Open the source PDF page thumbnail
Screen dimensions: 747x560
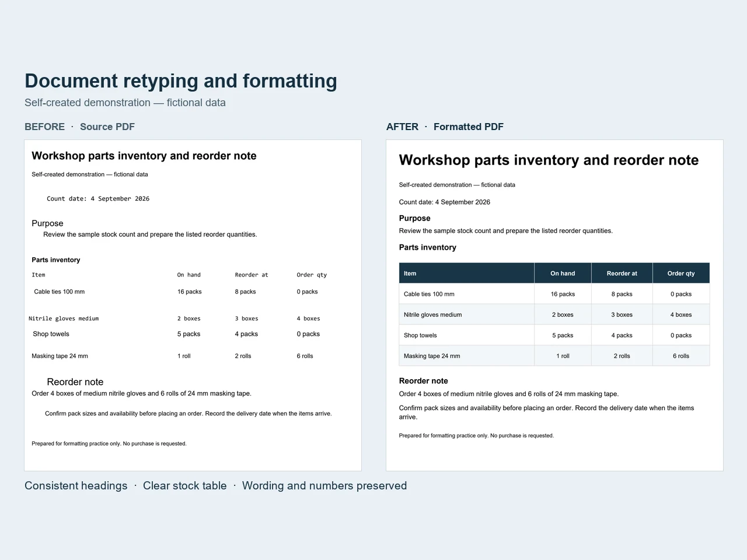point(193,305)
